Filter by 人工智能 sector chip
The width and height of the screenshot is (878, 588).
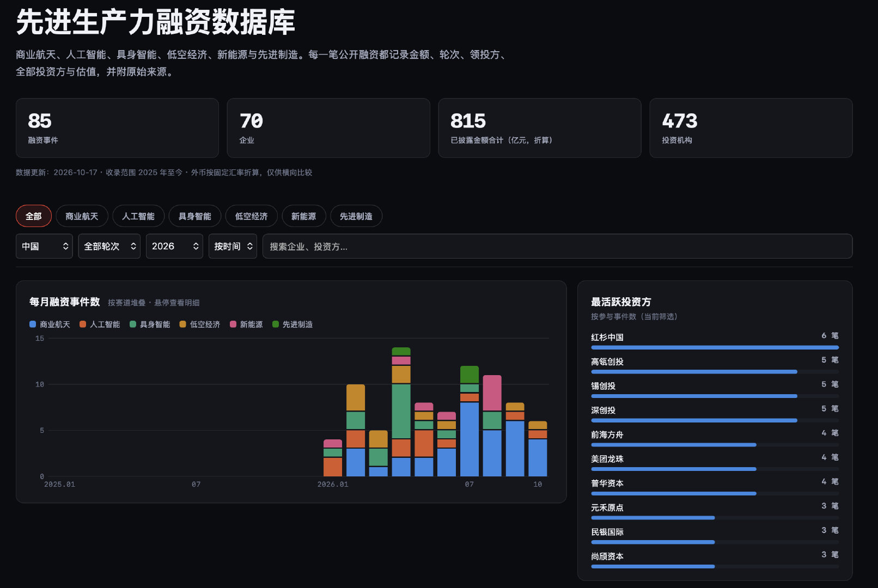coord(138,216)
